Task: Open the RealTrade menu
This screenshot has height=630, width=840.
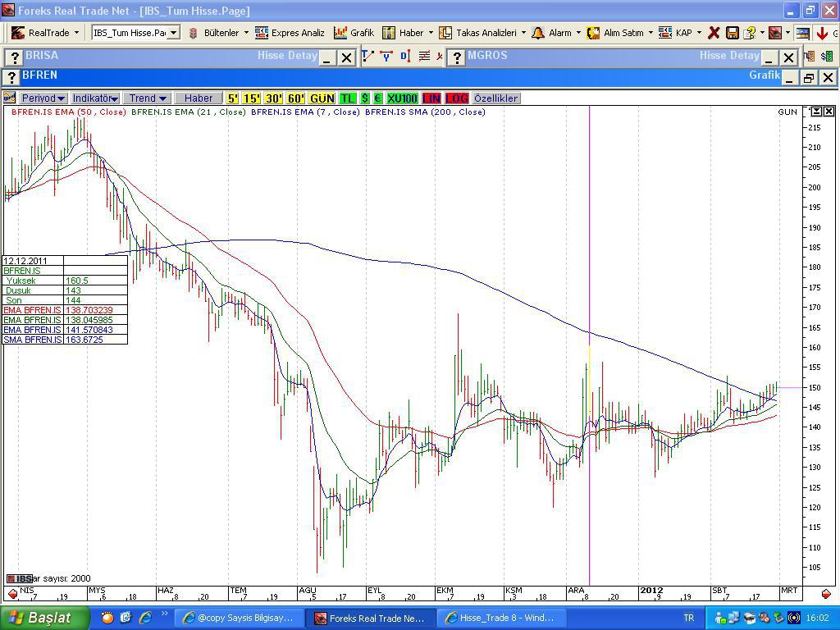Action: point(45,33)
